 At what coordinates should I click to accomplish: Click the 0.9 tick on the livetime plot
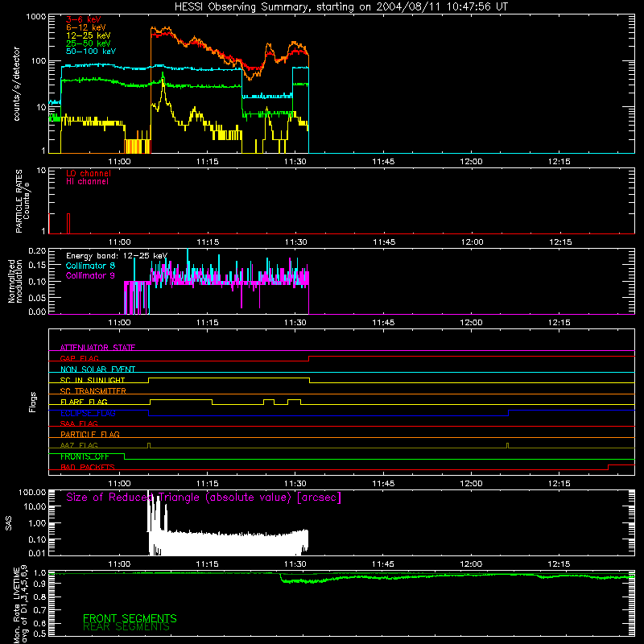click(39, 584)
